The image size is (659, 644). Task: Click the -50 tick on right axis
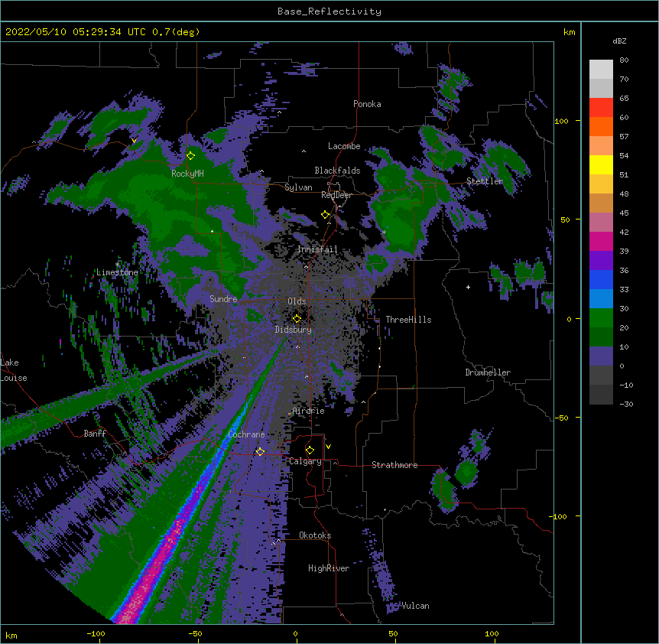561,418
